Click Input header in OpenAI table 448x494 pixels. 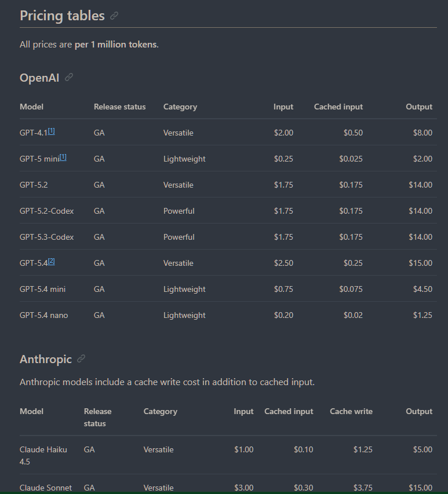283,107
